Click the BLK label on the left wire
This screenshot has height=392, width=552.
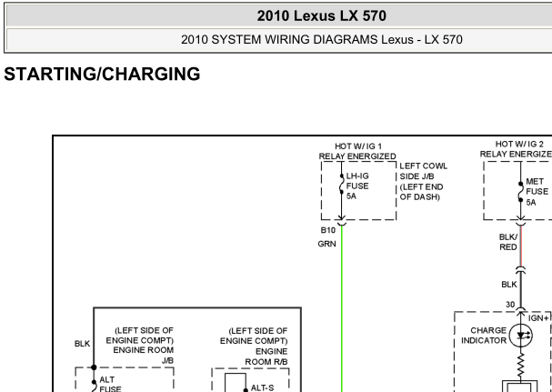[82, 344]
